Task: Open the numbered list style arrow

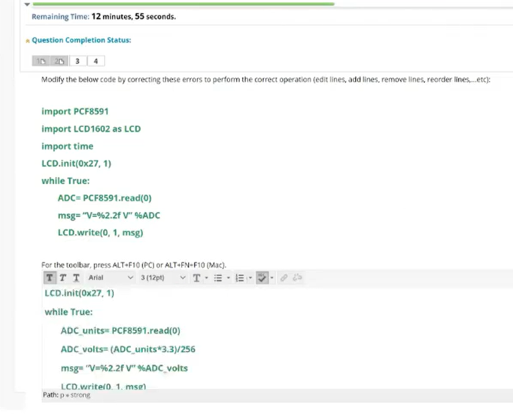Action: tap(250, 278)
